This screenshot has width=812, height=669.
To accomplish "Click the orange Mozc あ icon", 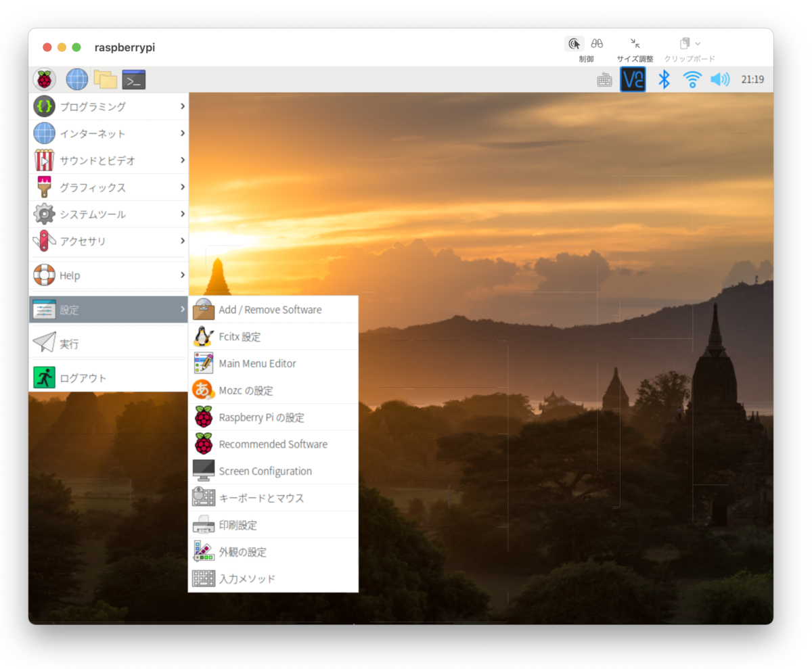I will coord(204,390).
